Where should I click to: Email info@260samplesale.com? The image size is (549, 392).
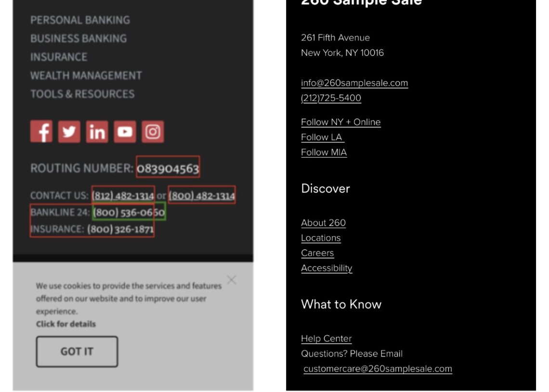coord(354,83)
